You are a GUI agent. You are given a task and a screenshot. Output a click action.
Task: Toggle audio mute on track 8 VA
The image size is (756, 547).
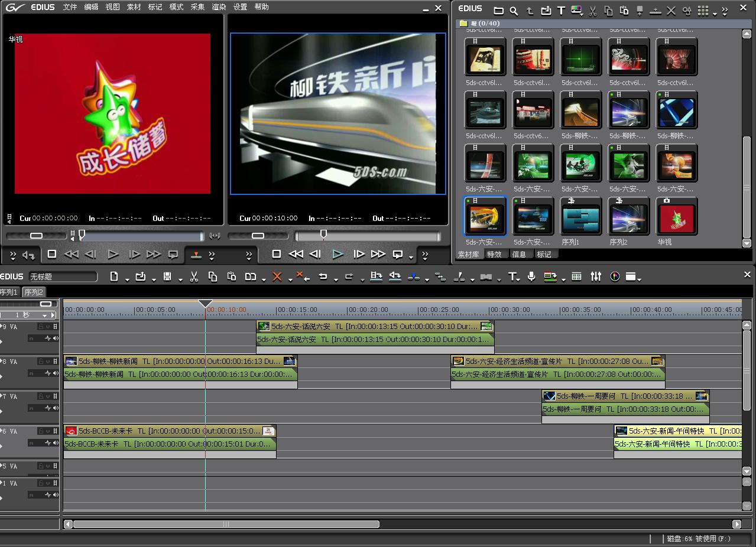click(56, 373)
